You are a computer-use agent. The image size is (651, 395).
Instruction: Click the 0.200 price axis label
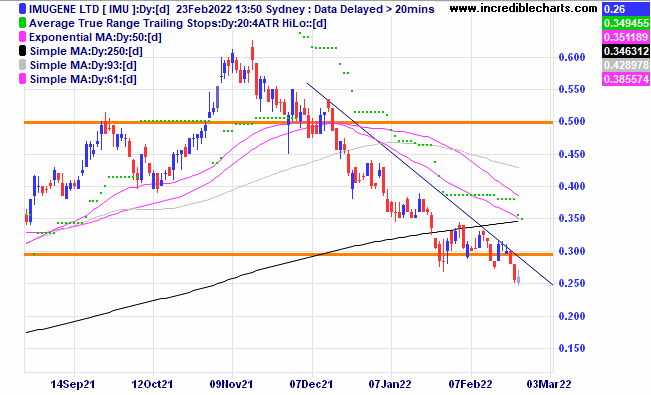(572, 316)
